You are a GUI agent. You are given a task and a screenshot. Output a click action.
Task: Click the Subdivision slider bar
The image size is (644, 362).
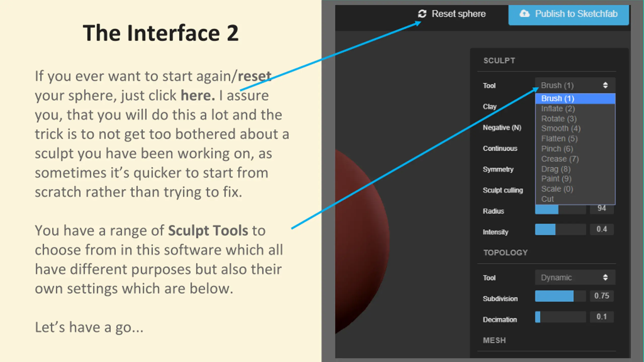click(560, 296)
